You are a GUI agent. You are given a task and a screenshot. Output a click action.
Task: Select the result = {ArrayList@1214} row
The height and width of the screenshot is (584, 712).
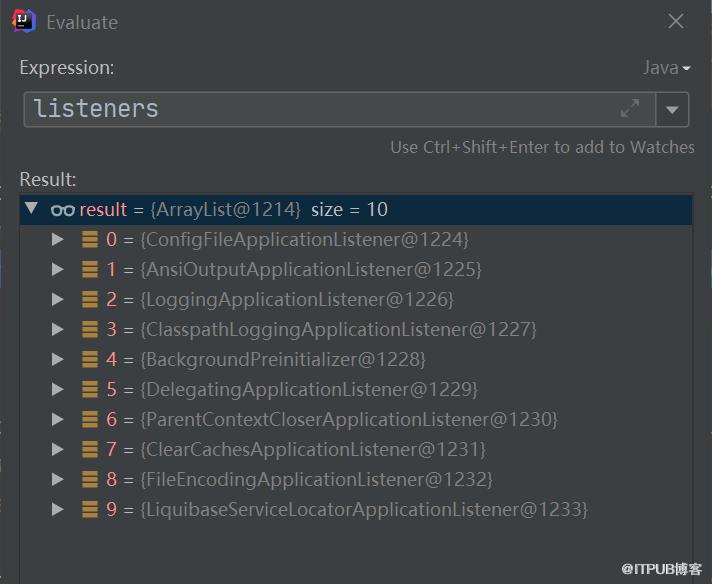[x=356, y=209]
